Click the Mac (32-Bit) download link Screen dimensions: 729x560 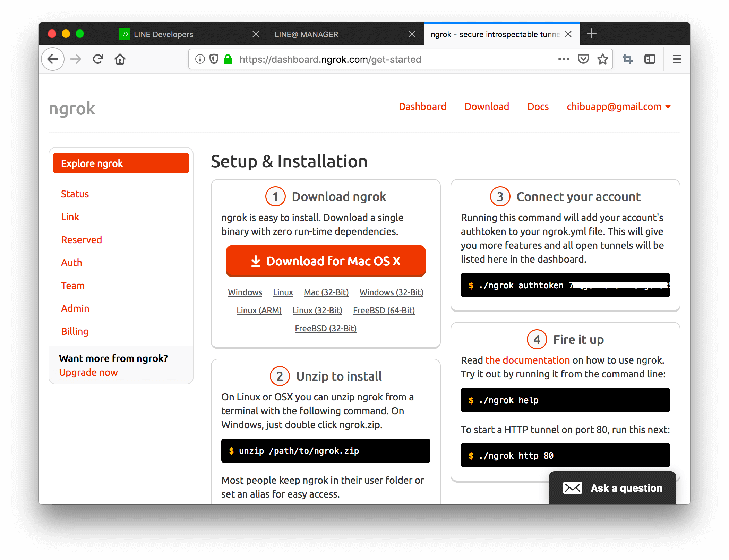326,292
